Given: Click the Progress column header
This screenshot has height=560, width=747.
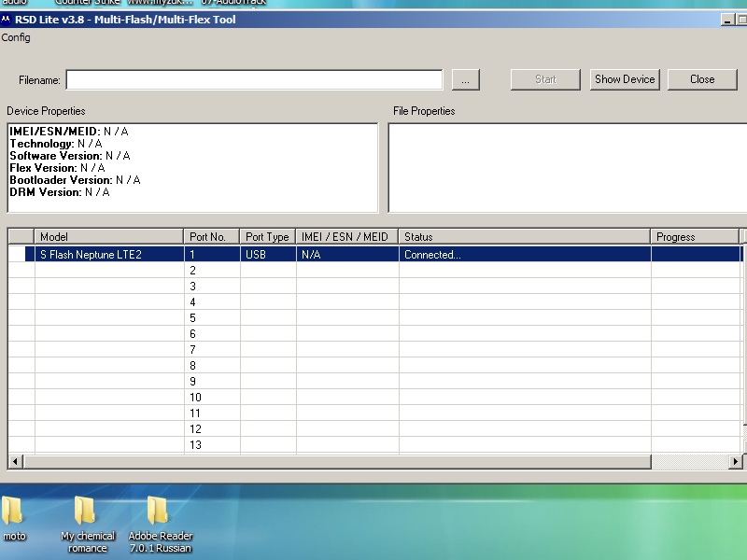Looking at the screenshot, I should 695,237.
